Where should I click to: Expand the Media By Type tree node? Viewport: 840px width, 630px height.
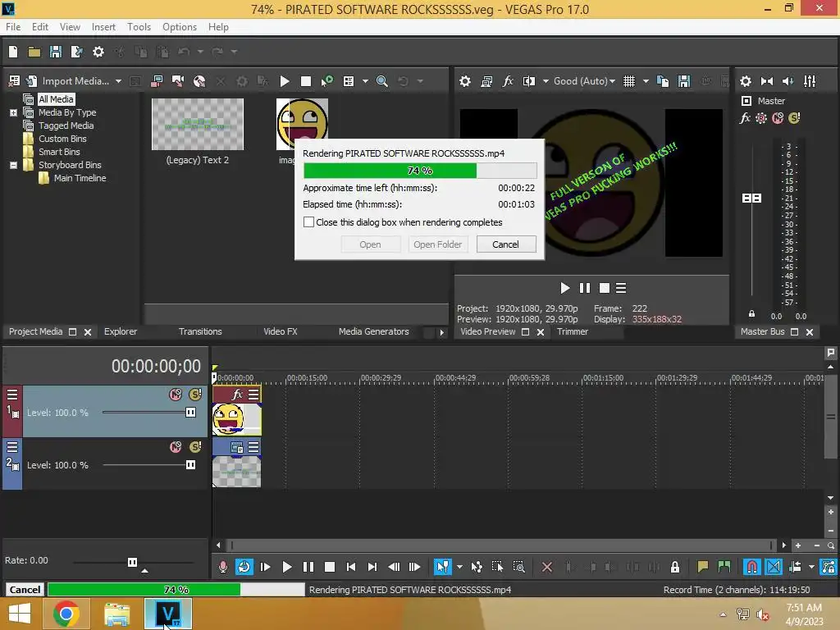point(13,112)
